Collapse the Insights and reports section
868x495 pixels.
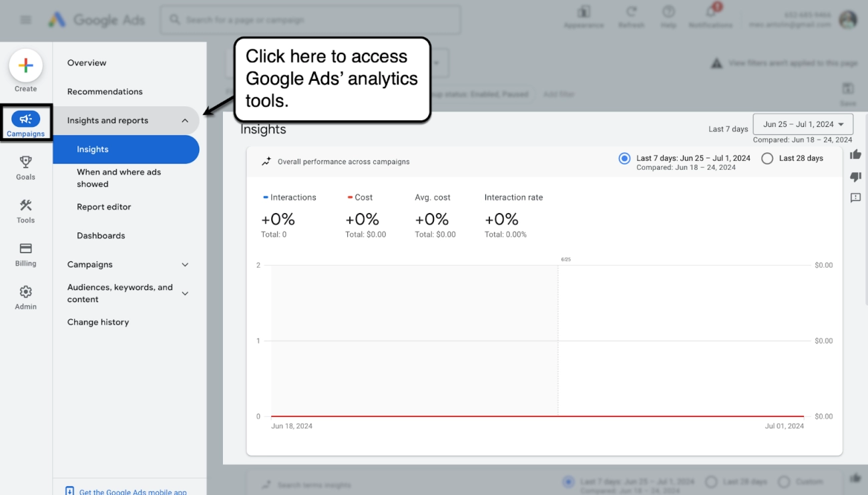click(x=185, y=121)
